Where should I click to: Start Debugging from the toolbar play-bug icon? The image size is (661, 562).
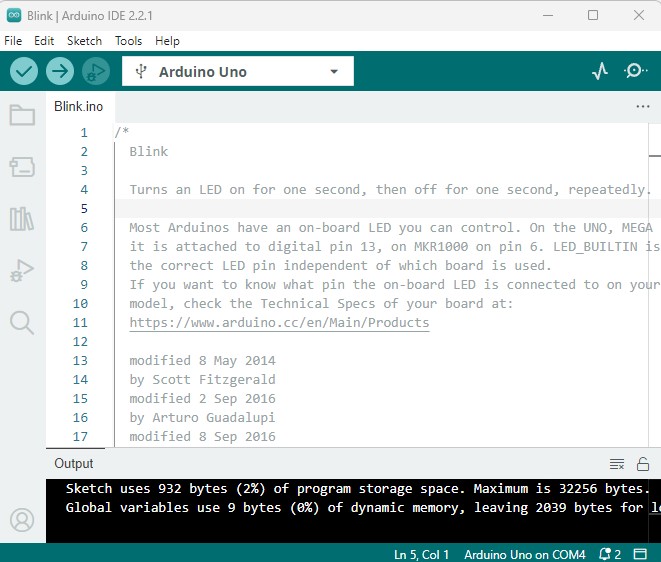(96, 71)
